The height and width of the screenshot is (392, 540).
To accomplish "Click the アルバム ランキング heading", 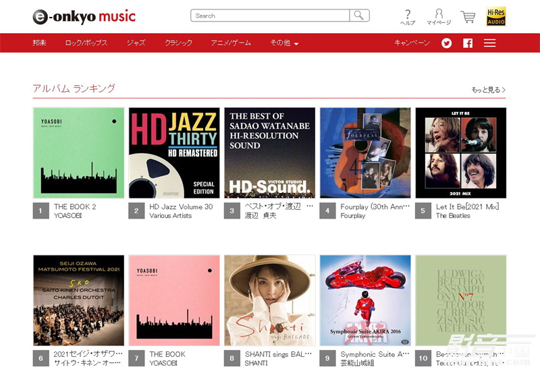I will pos(74,88).
